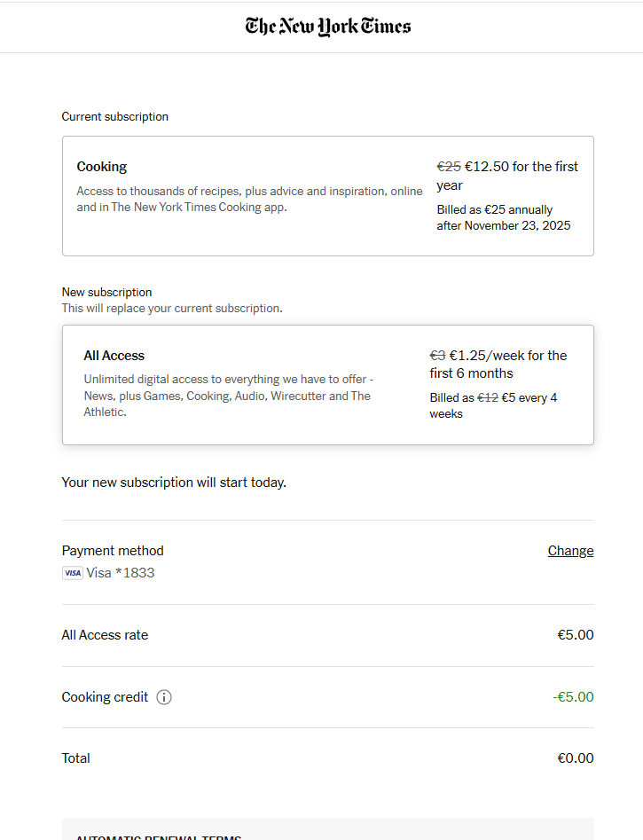
Task: Click the €0.00 total amount
Action: pyautogui.click(x=575, y=758)
